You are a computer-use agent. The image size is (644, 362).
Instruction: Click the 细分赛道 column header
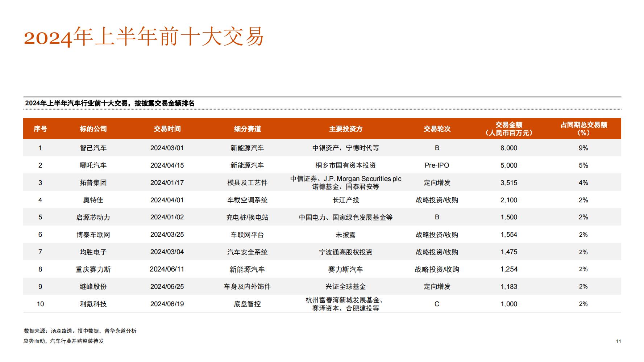(247, 129)
